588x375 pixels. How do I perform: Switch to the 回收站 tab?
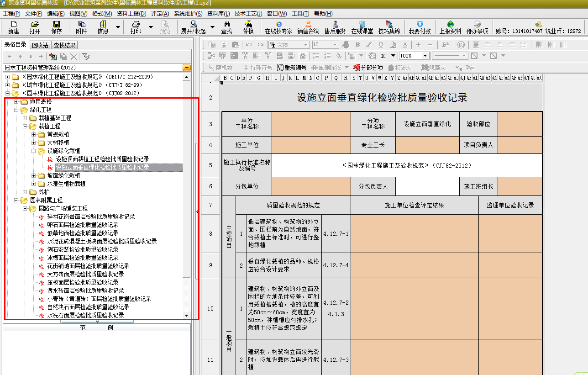pyautogui.click(x=40, y=45)
